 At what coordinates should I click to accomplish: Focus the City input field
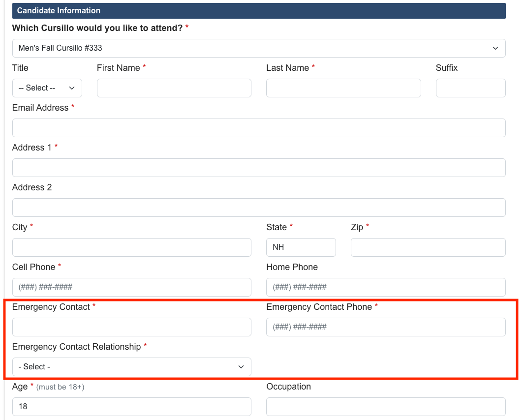pos(131,247)
